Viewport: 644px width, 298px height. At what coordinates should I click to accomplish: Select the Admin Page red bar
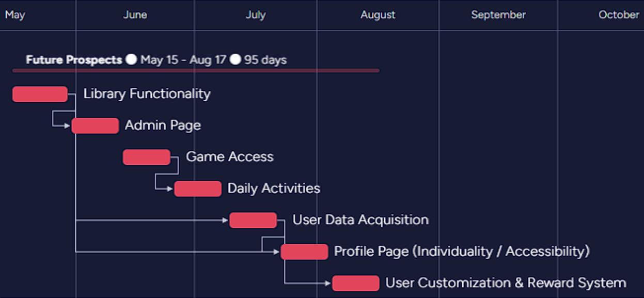point(95,126)
